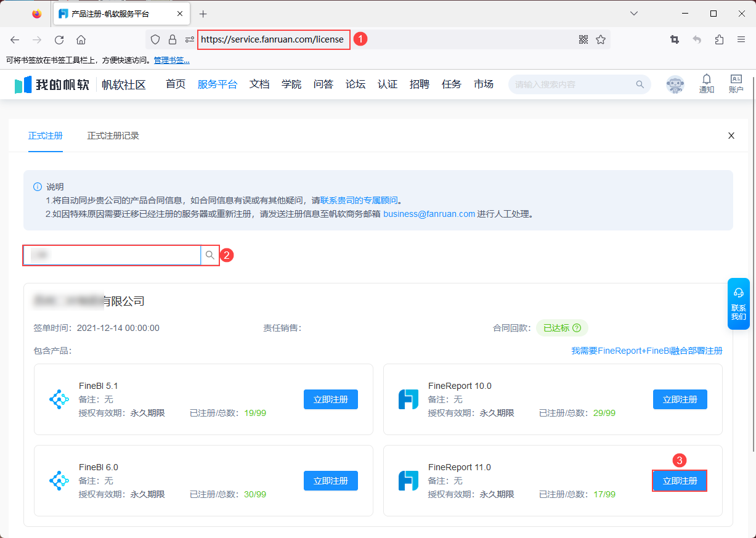Open the 通知 bell icon
This screenshot has height=538, width=756.
click(x=707, y=84)
